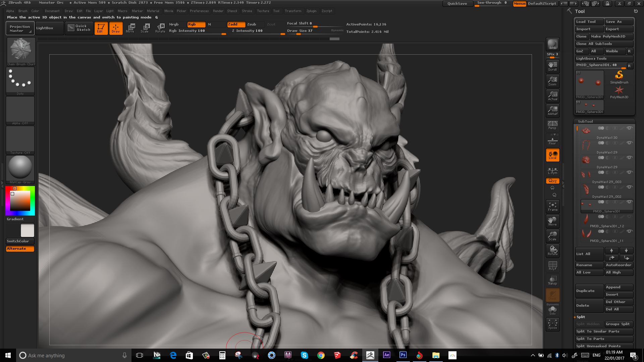Toggle L.Sym local symmetry
Screen dimensions: 644x362
pos(552,171)
